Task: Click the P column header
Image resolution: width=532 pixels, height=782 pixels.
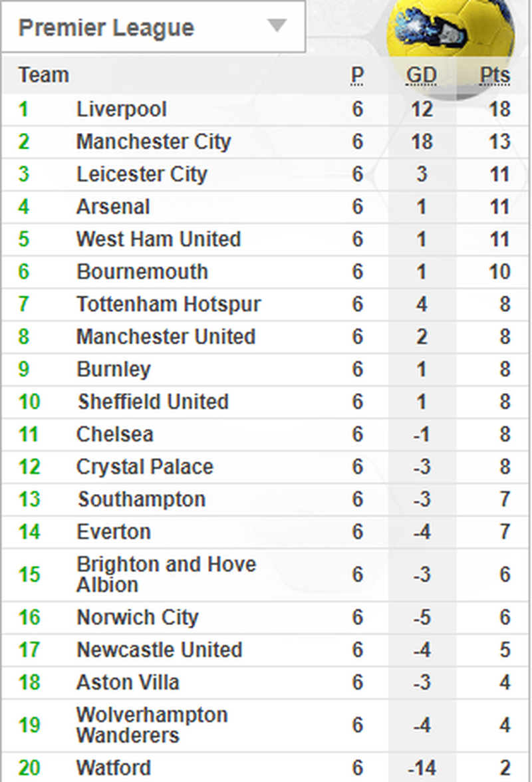Action: [x=358, y=76]
